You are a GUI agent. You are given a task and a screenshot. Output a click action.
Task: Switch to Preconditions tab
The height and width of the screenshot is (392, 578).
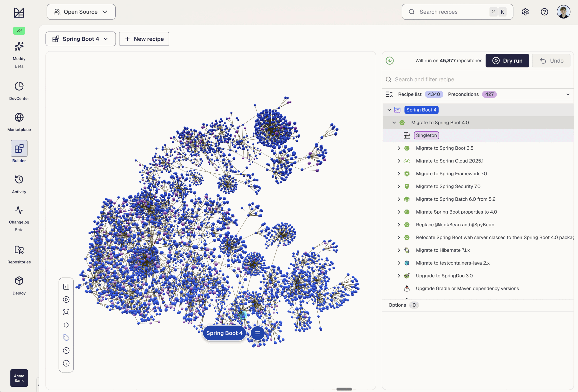pyautogui.click(x=463, y=94)
